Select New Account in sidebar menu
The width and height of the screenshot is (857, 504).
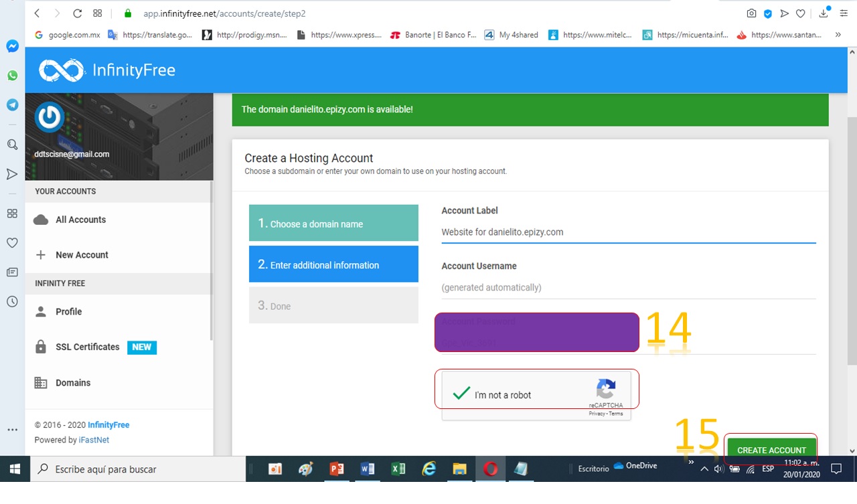click(x=82, y=255)
